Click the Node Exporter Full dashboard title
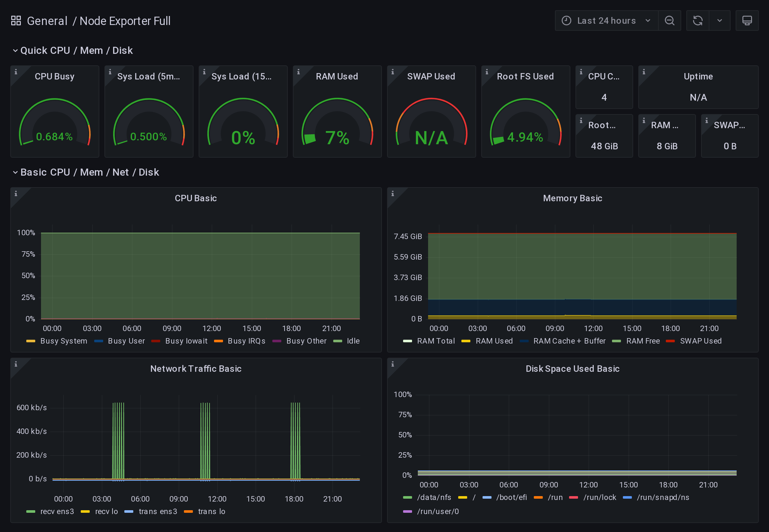Screen dimensions: 769x532 pos(125,21)
